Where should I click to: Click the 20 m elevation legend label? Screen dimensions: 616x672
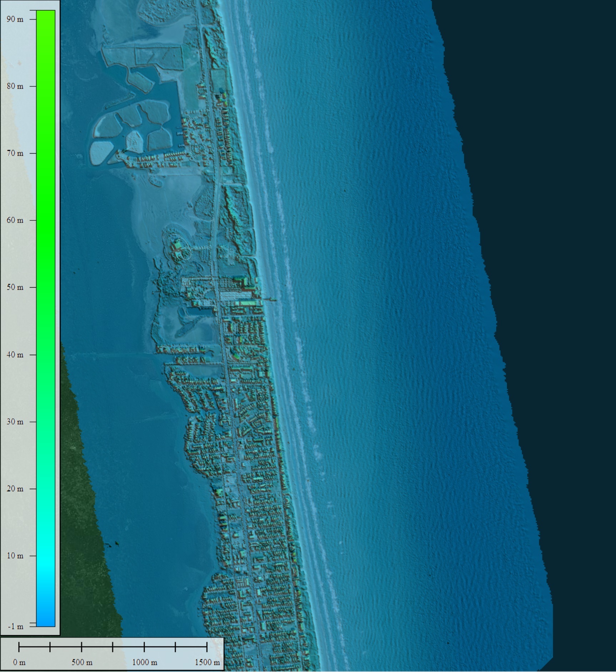15,489
